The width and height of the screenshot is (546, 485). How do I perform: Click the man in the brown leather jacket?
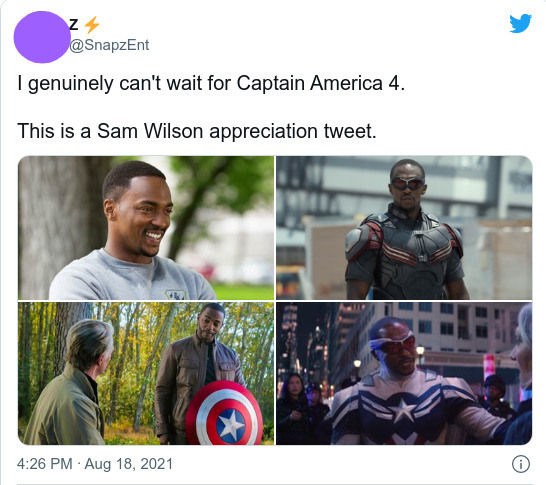(x=199, y=373)
